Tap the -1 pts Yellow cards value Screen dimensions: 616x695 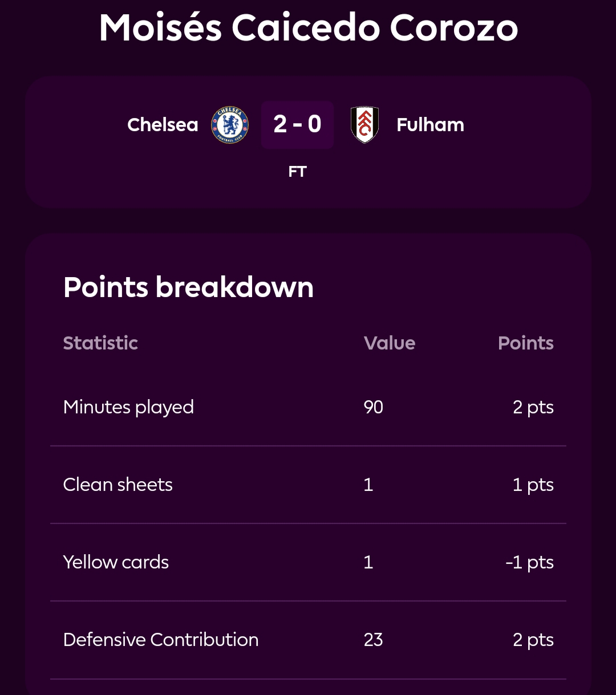(530, 562)
